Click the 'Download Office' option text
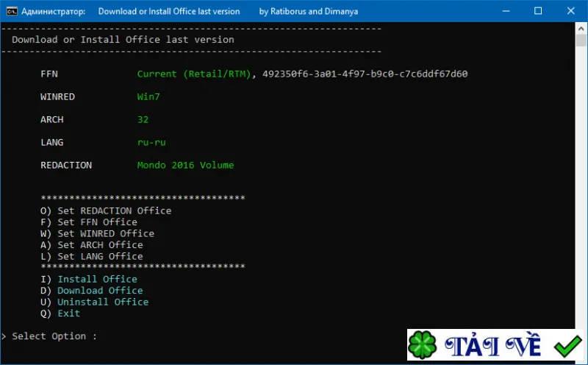 (100, 291)
